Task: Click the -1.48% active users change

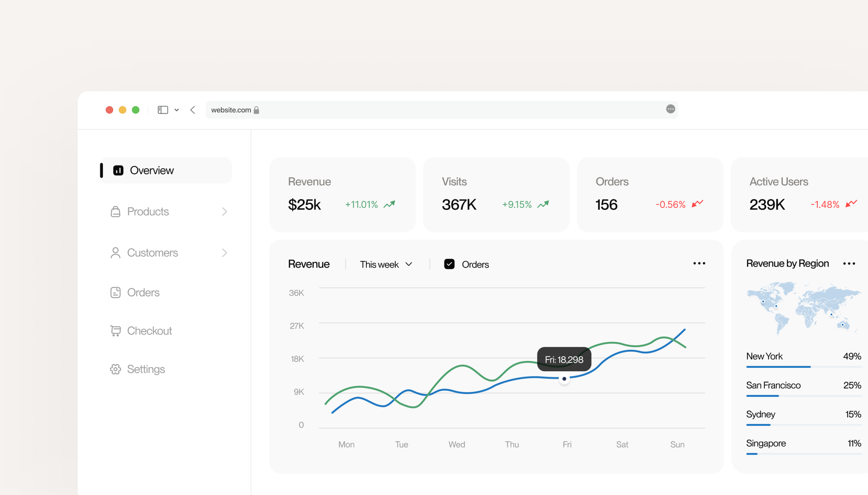Action: [825, 205]
